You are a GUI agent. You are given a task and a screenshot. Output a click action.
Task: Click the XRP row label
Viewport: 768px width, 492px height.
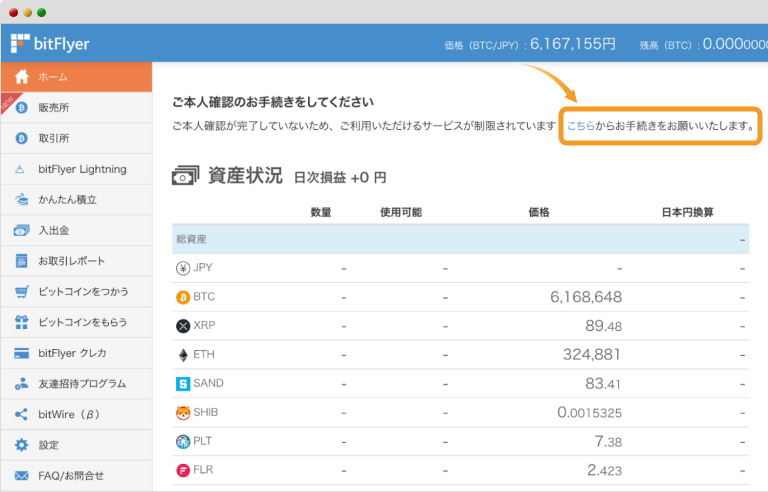click(x=204, y=325)
